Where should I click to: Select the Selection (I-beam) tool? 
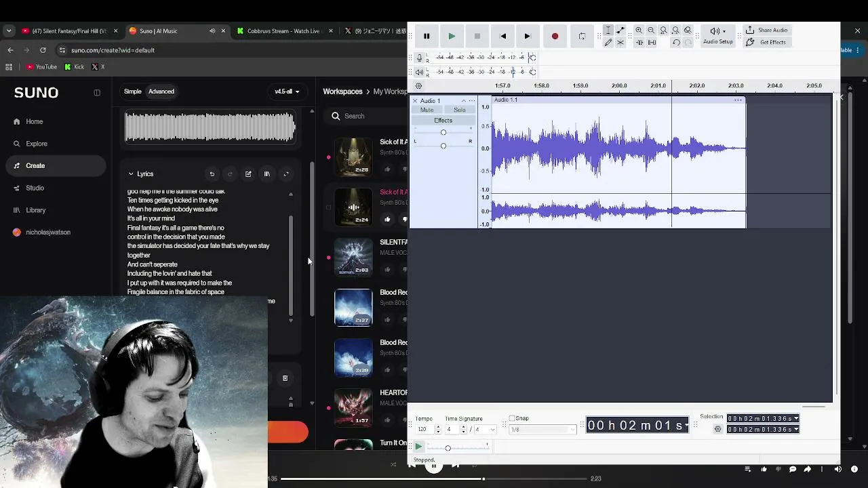608,30
